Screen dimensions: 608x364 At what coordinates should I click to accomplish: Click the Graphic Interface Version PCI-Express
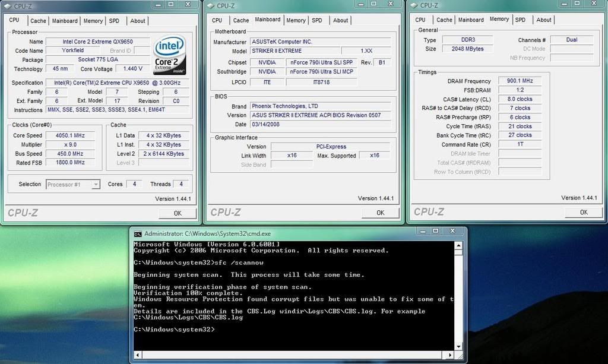coord(331,147)
